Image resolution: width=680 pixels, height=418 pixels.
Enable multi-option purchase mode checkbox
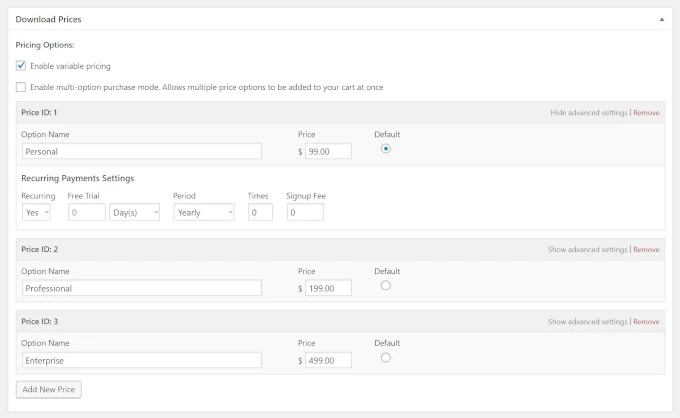(21, 87)
